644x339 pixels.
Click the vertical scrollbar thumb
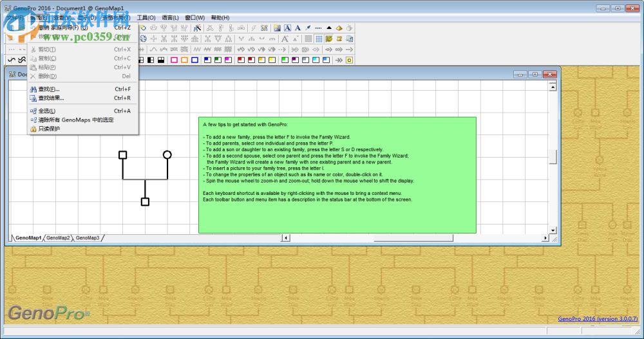[553, 157]
